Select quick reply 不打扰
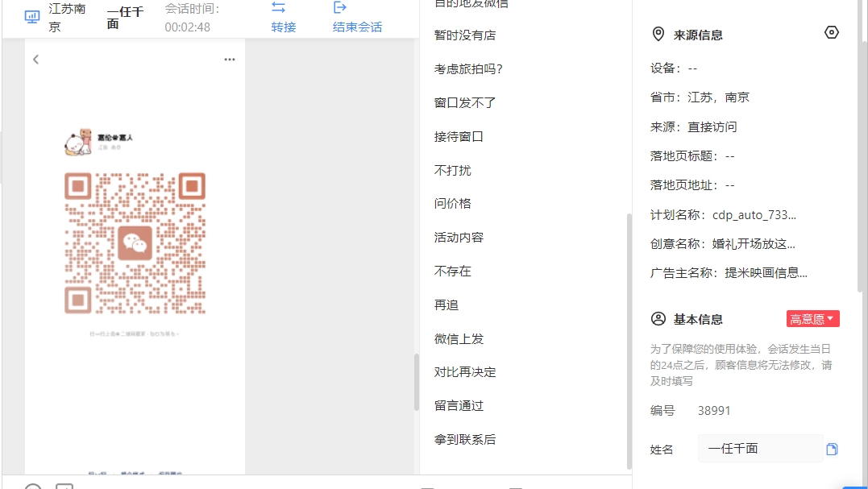Screen dimensions: 868x489 pyautogui.click(x=453, y=170)
